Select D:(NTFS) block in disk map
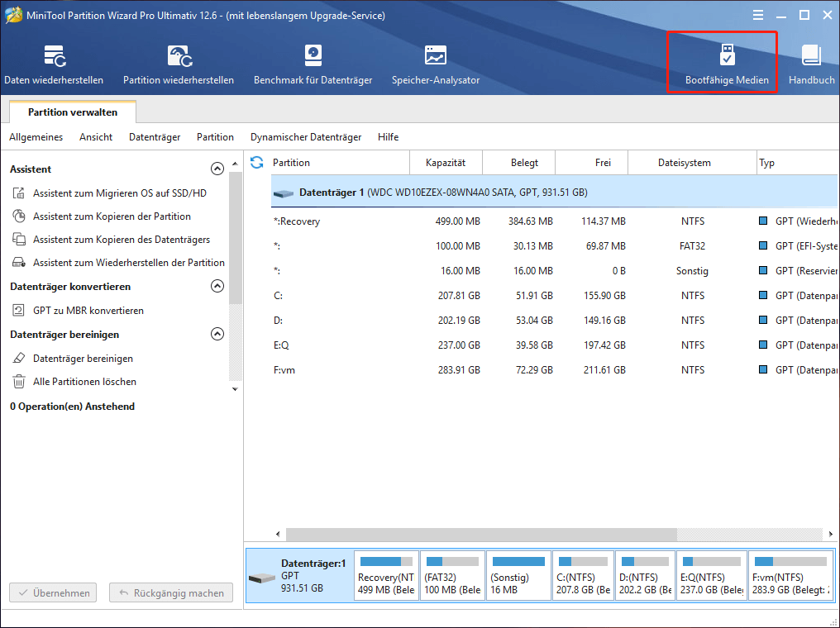This screenshot has width=840, height=628. tap(646, 576)
